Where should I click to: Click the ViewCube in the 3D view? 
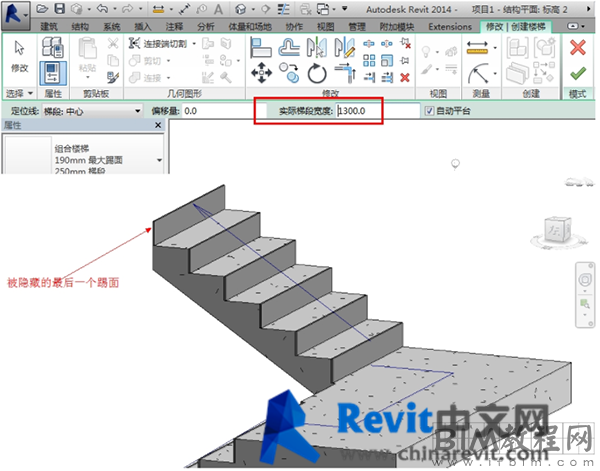pyautogui.click(x=557, y=231)
